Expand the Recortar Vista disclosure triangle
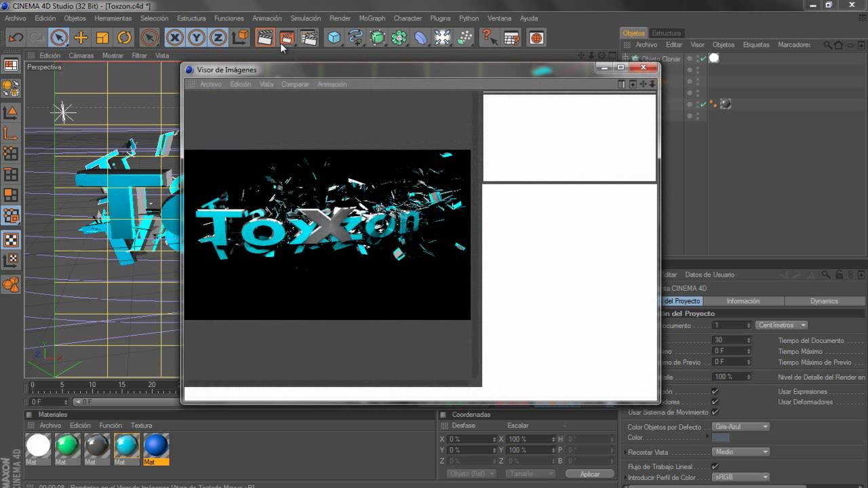 [625, 452]
